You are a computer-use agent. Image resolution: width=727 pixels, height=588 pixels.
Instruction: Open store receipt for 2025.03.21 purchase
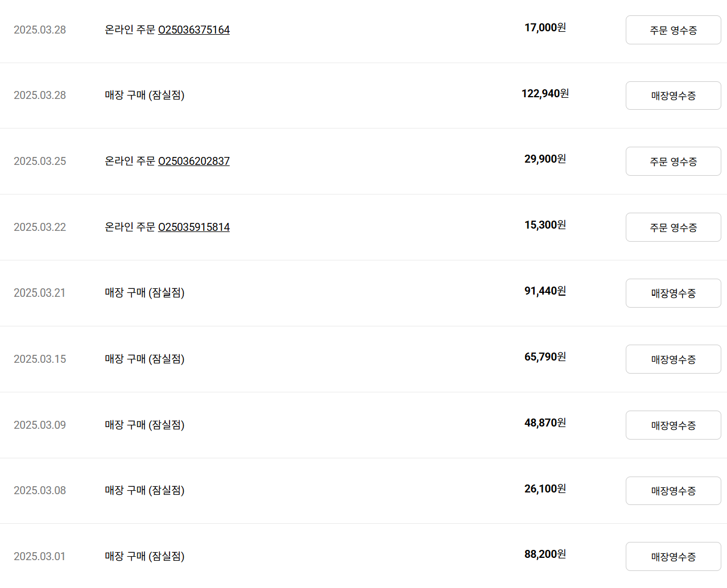click(x=674, y=293)
